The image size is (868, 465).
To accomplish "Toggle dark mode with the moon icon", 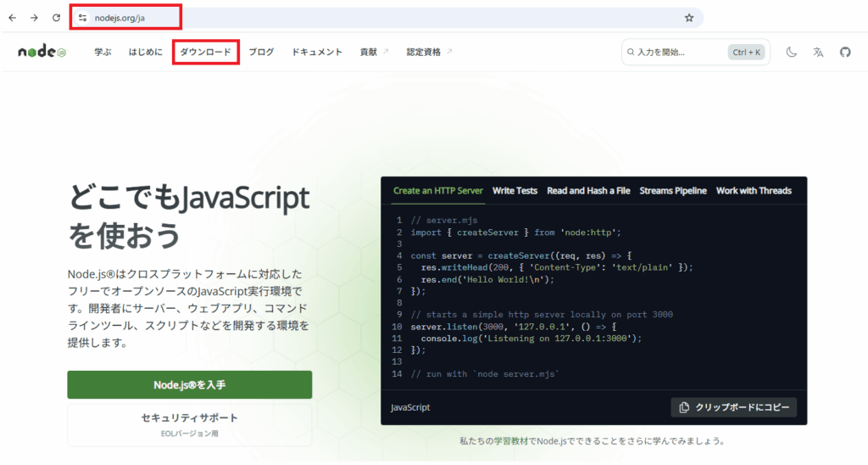I will 792,52.
